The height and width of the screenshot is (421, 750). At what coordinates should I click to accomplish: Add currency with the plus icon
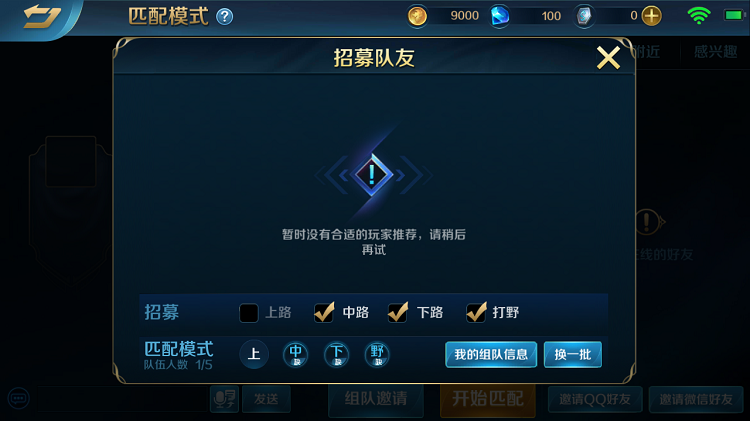tap(651, 16)
